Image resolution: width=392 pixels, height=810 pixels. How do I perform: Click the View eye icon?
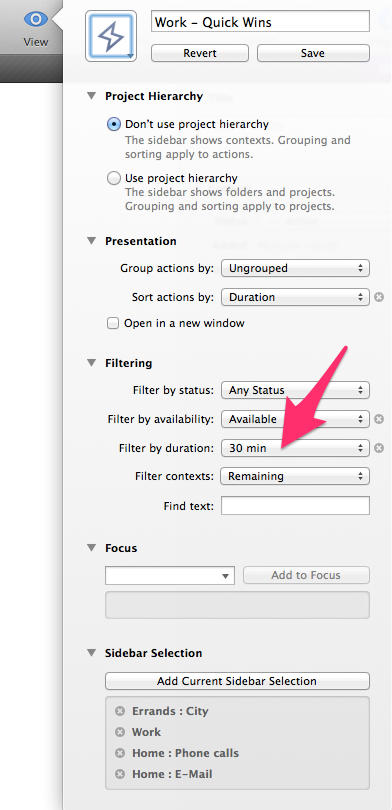click(x=36, y=20)
